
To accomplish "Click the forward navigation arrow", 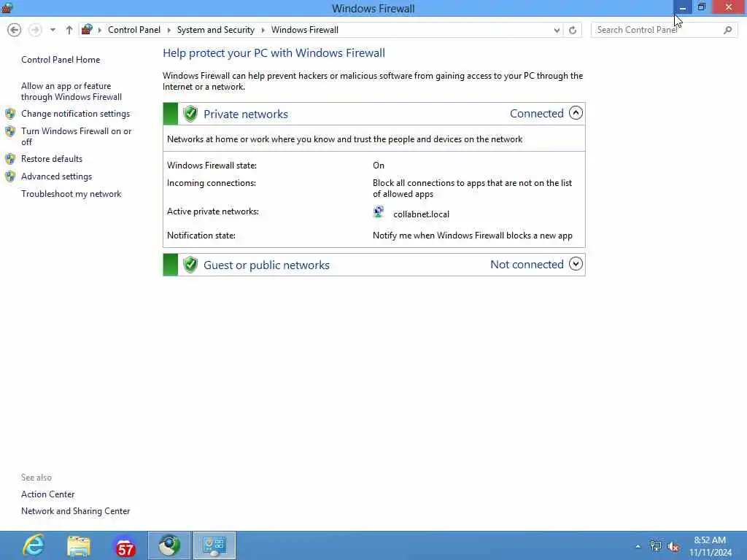I will 35,30.
